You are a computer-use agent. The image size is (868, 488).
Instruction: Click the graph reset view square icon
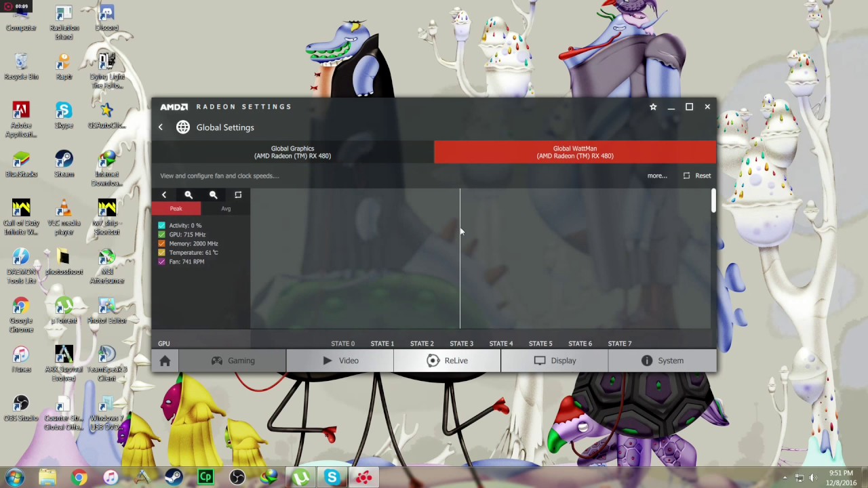point(238,195)
